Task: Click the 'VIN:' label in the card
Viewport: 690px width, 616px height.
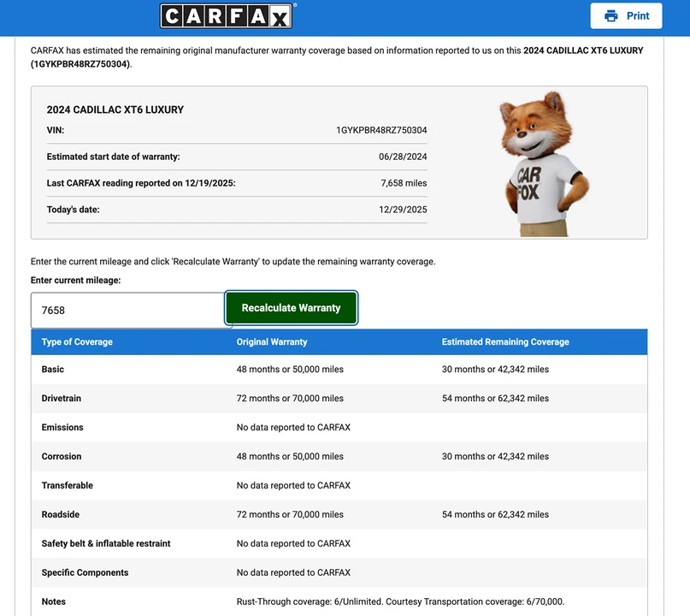Action: click(56, 130)
